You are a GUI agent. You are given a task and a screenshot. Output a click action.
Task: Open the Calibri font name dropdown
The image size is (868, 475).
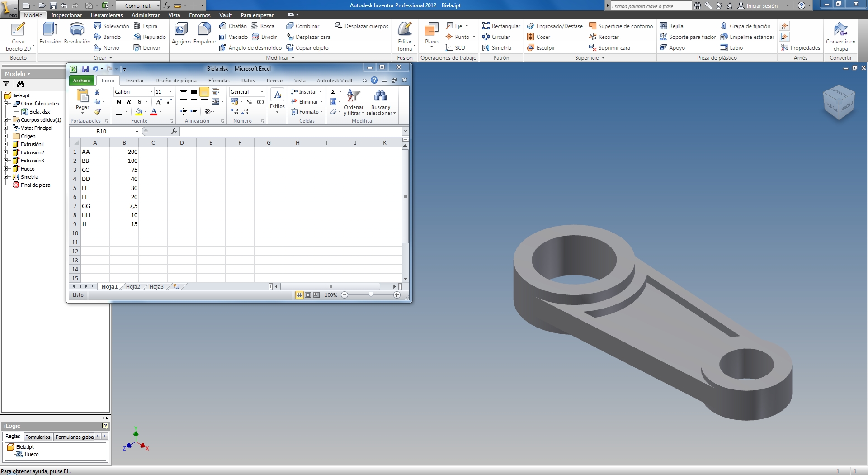(x=151, y=92)
